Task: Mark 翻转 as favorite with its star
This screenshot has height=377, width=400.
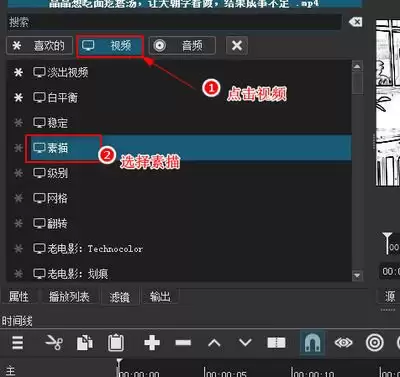Action: click(x=18, y=223)
